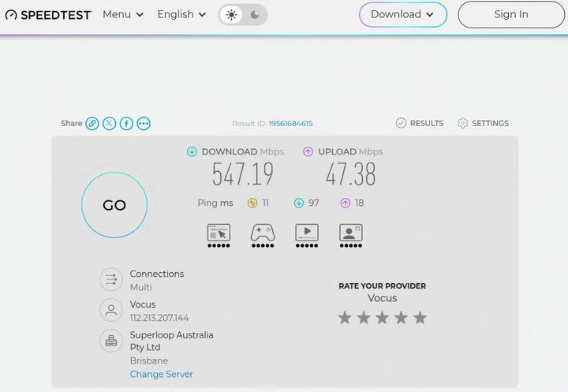Open the Menu dropdown
This screenshot has width=568, height=392.
(123, 14)
